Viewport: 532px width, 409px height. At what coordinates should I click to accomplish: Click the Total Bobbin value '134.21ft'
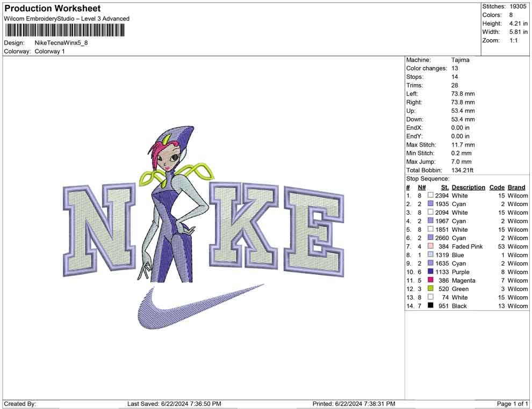coord(462,170)
